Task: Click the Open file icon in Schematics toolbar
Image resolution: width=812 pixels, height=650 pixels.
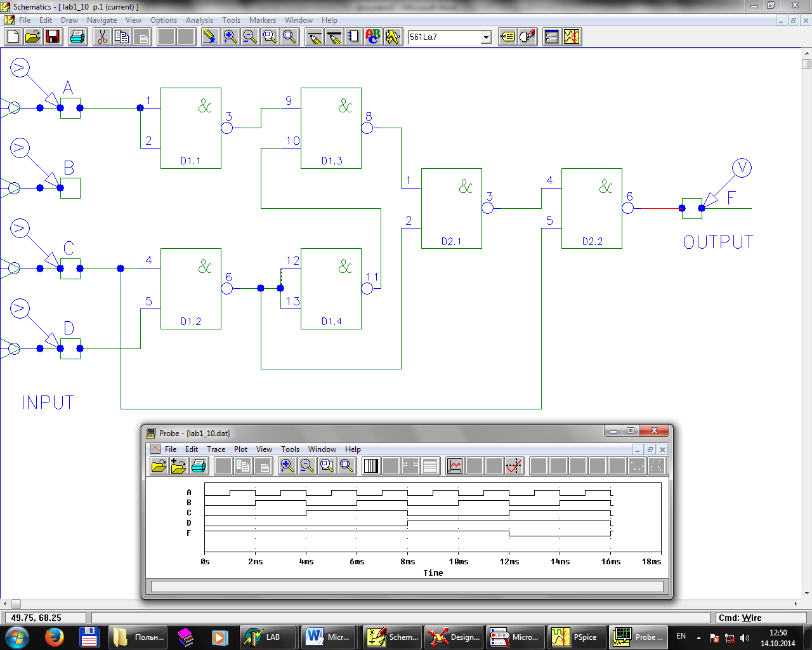Action: point(33,37)
